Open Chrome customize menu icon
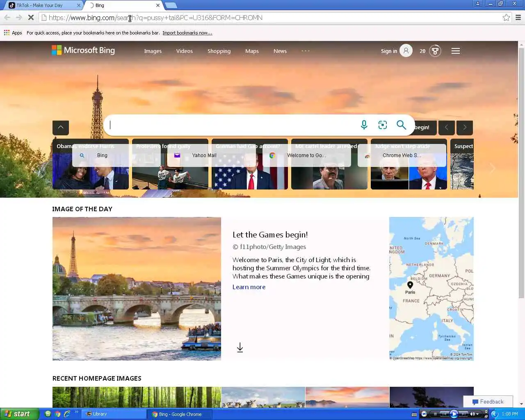The height and width of the screenshot is (420, 525). 518,18
